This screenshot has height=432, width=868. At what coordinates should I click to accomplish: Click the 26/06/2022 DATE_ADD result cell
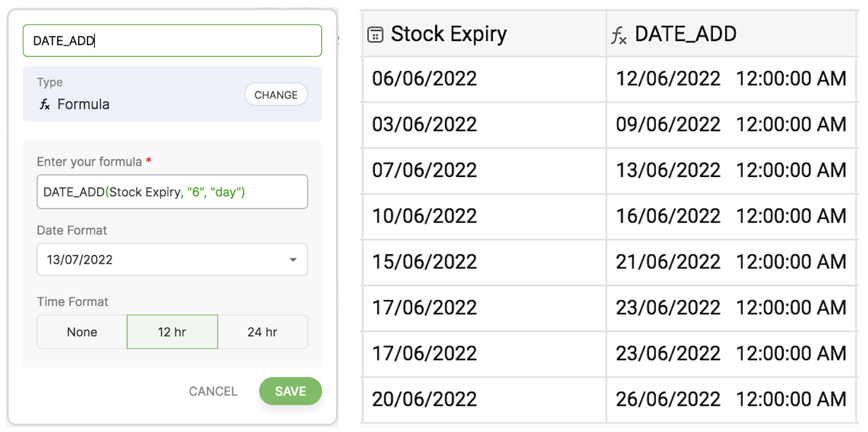tap(730, 399)
